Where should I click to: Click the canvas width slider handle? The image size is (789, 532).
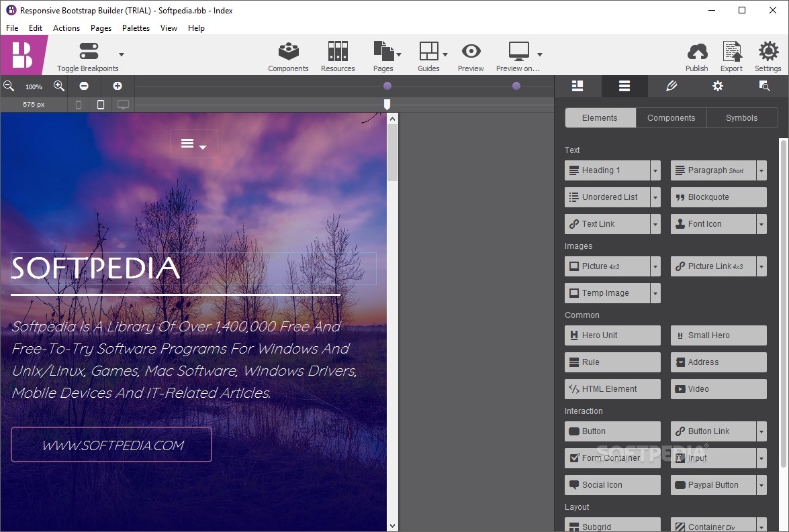387,104
